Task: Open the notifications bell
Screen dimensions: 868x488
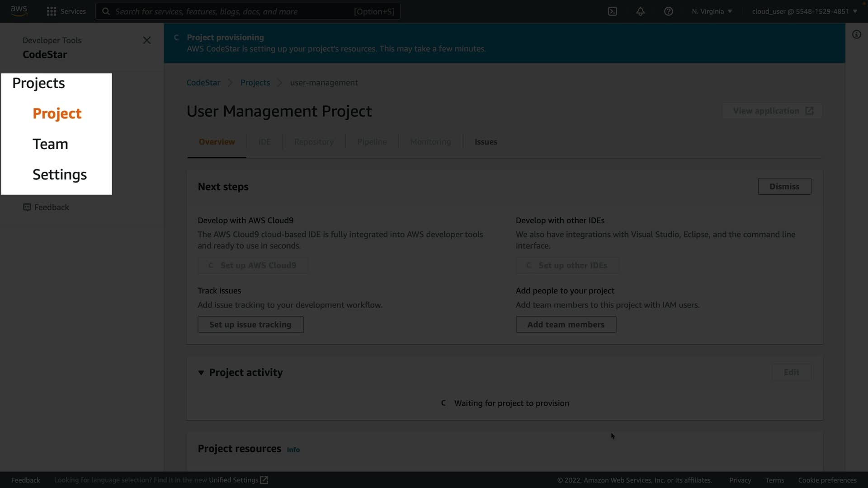Action: (x=641, y=11)
